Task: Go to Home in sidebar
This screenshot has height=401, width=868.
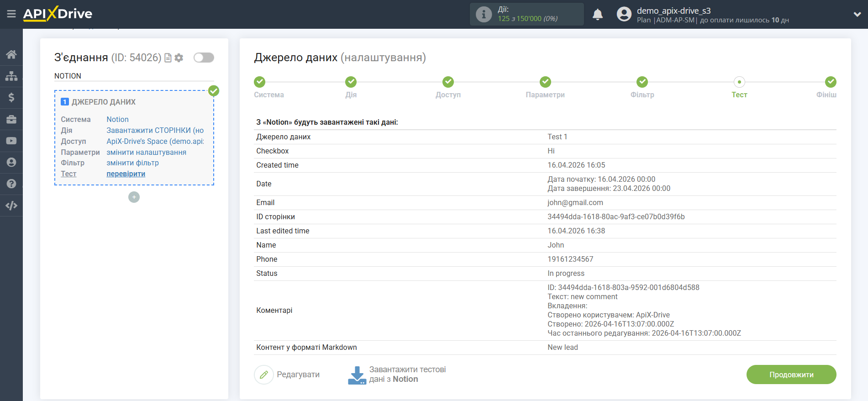Action: 11,54
